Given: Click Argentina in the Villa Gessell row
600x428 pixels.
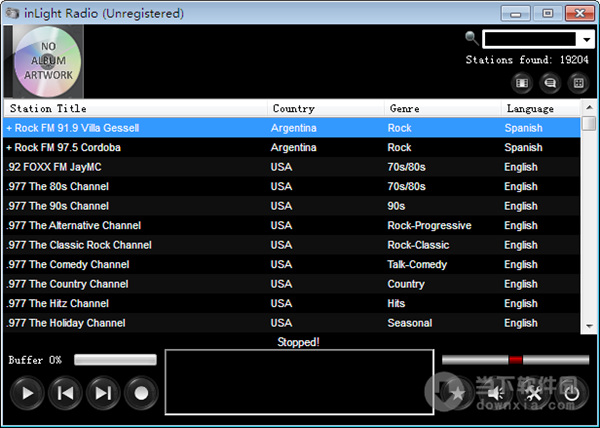Looking at the screenshot, I should tap(293, 128).
